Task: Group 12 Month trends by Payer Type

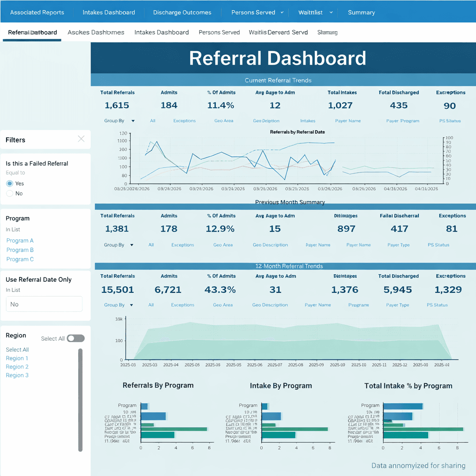Action: 397,305
